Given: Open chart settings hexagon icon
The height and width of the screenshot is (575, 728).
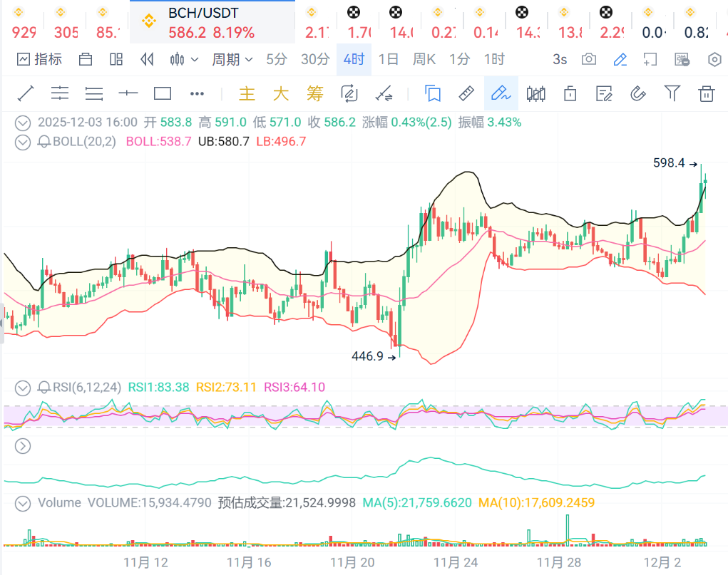Looking at the screenshot, I should coord(714,59).
